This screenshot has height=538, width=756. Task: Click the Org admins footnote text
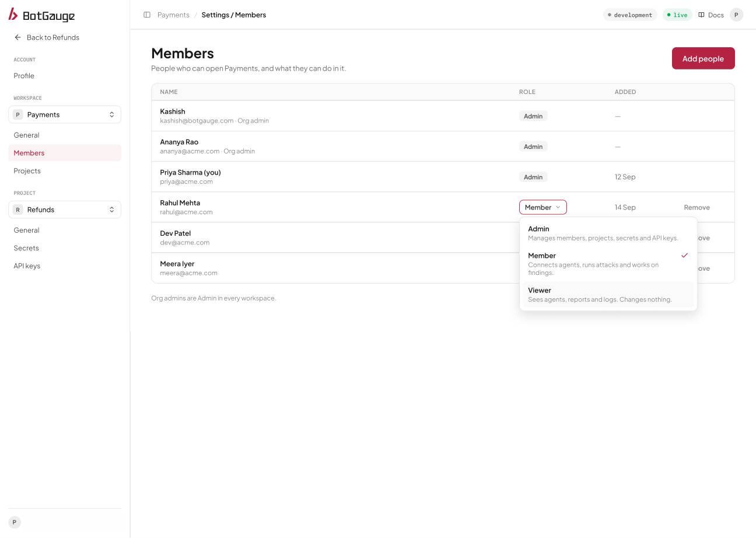point(213,298)
